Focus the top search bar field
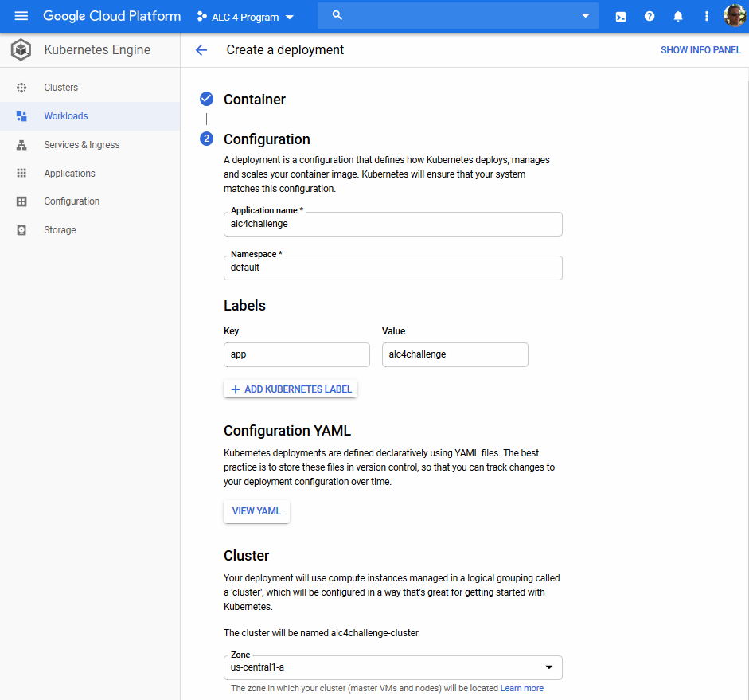 coord(458,15)
